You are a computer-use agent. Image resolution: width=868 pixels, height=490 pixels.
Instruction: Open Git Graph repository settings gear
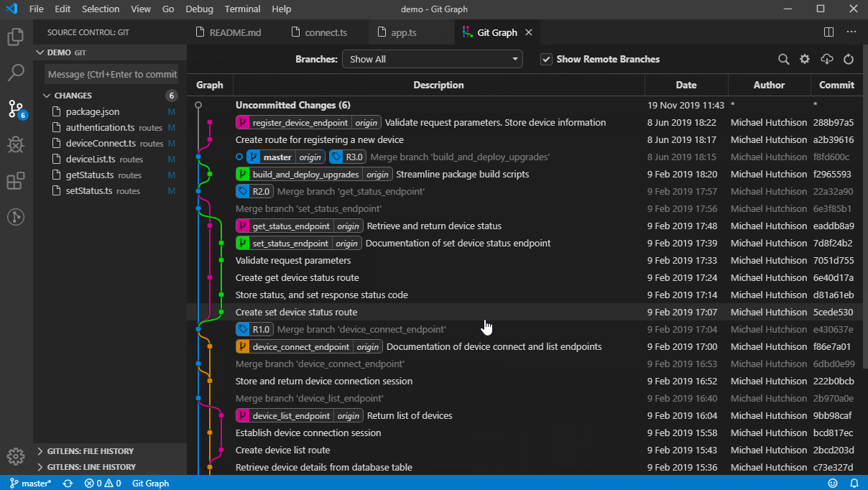click(805, 60)
